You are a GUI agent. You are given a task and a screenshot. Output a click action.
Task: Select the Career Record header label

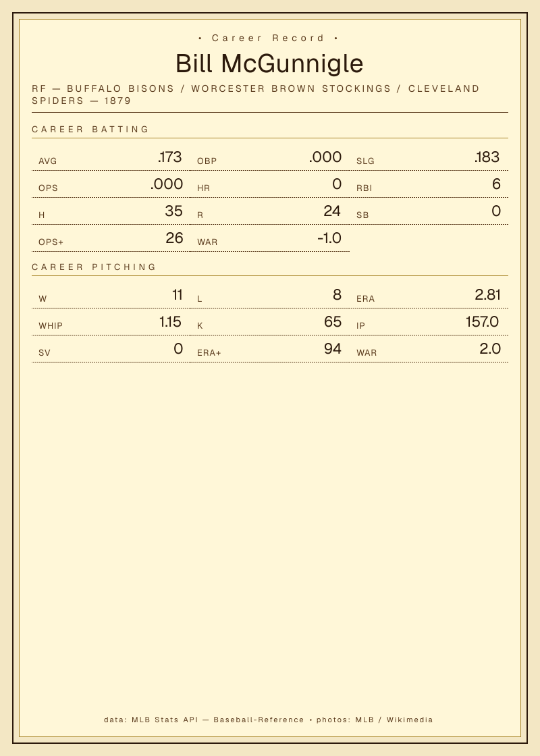tap(268, 38)
